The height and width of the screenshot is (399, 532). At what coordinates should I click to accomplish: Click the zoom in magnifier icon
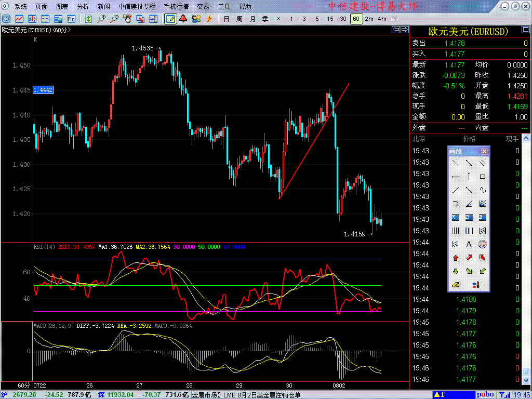coord(101,19)
